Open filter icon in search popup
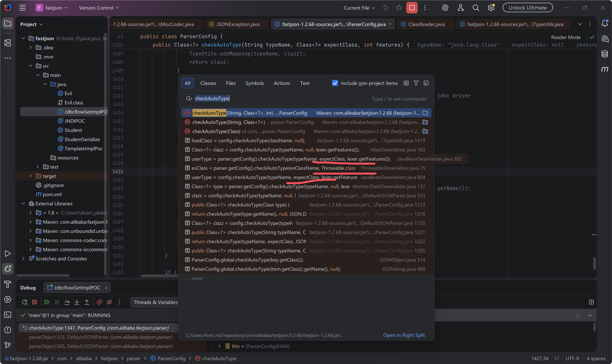Screen dimensions: 612x364 coord(416,83)
